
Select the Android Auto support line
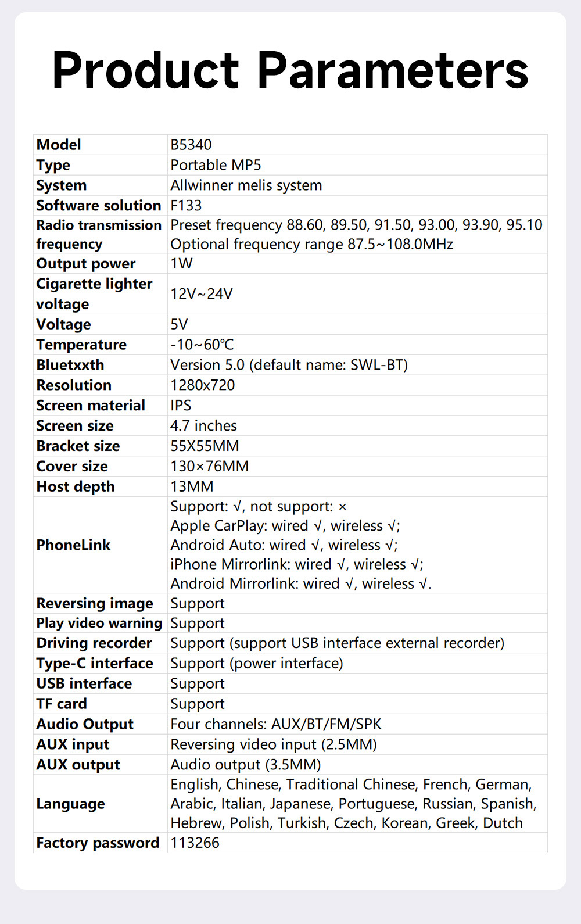click(x=284, y=545)
